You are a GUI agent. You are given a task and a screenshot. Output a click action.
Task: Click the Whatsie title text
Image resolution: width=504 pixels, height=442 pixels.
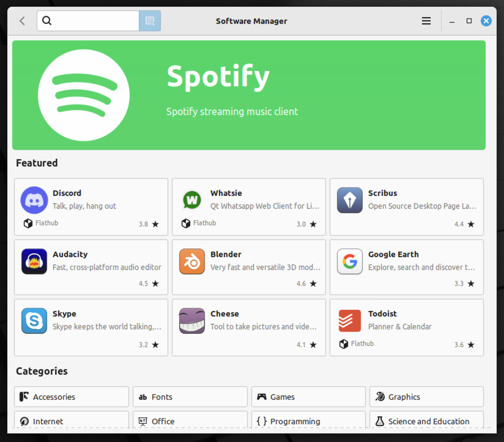(x=226, y=193)
